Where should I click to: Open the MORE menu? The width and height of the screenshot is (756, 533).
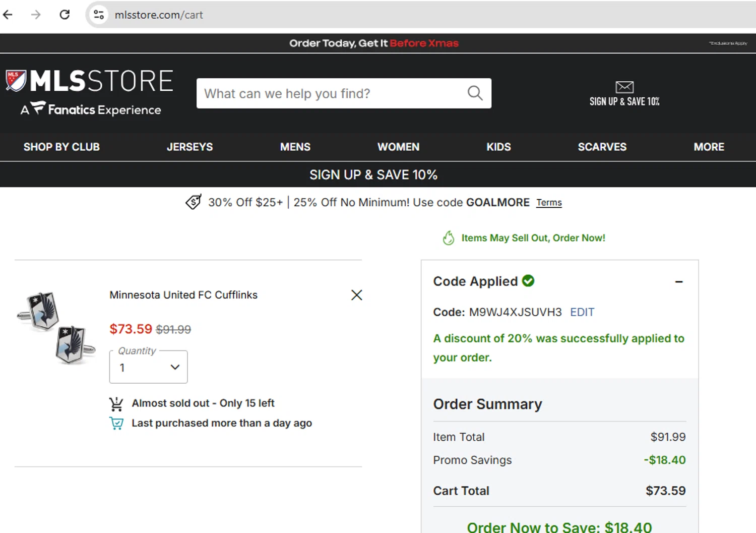(709, 147)
